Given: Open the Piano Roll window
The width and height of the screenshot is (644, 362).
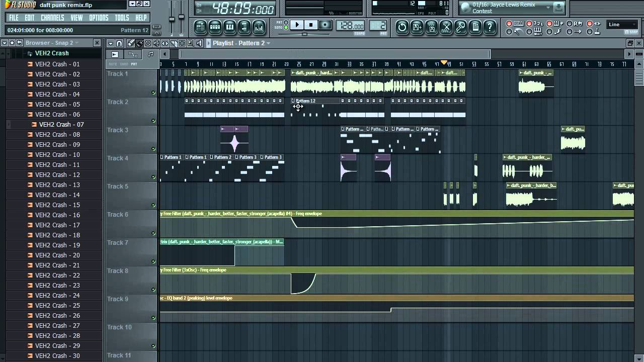Looking at the screenshot, I should tap(229, 27).
